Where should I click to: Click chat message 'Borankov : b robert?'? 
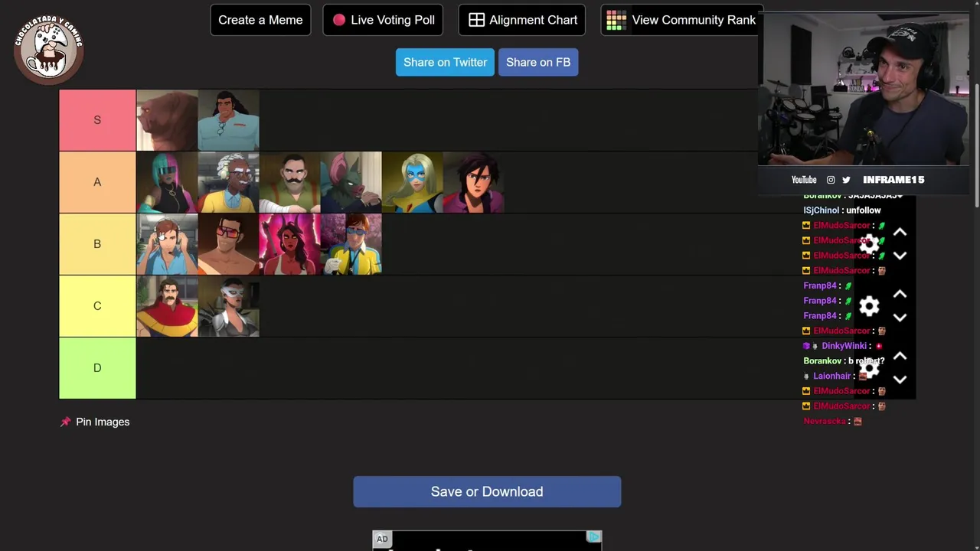coord(844,360)
